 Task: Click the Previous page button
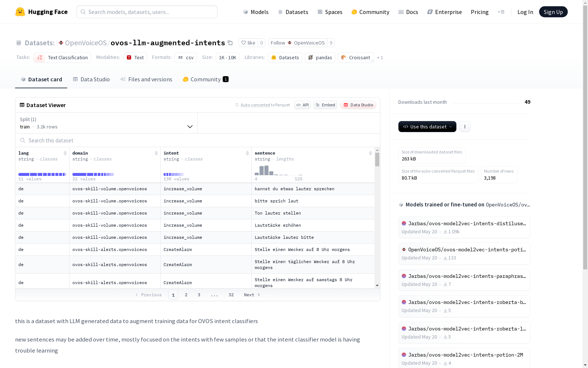tap(148, 295)
